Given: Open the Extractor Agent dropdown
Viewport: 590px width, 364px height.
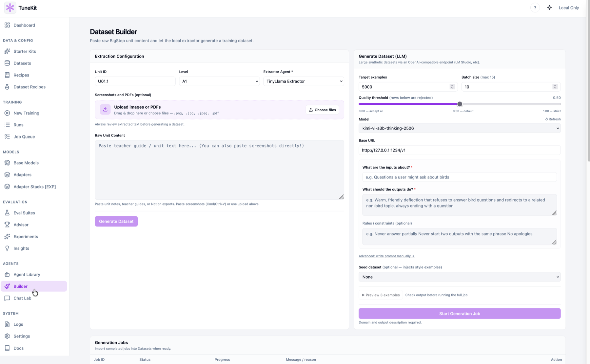Looking at the screenshot, I should (x=304, y=81).
